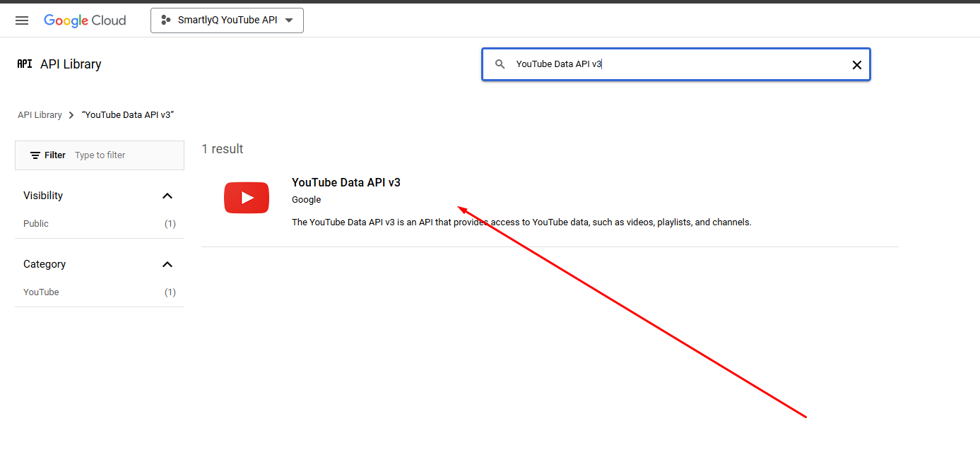Image resolution: width=980 pixels, height=476 pixels.
Task: Collapse the Visibility section
Action: 167,196
